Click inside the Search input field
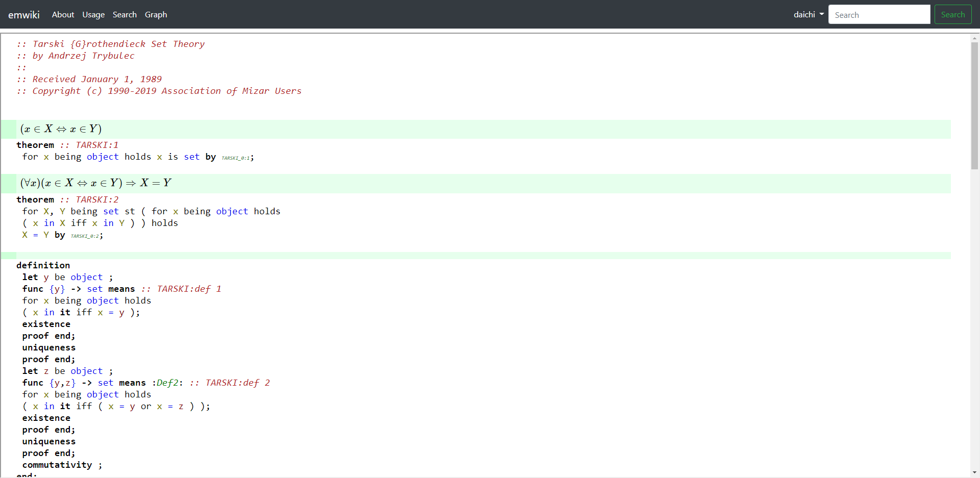This screenshot has height=478, width=980. pos(879,14)
